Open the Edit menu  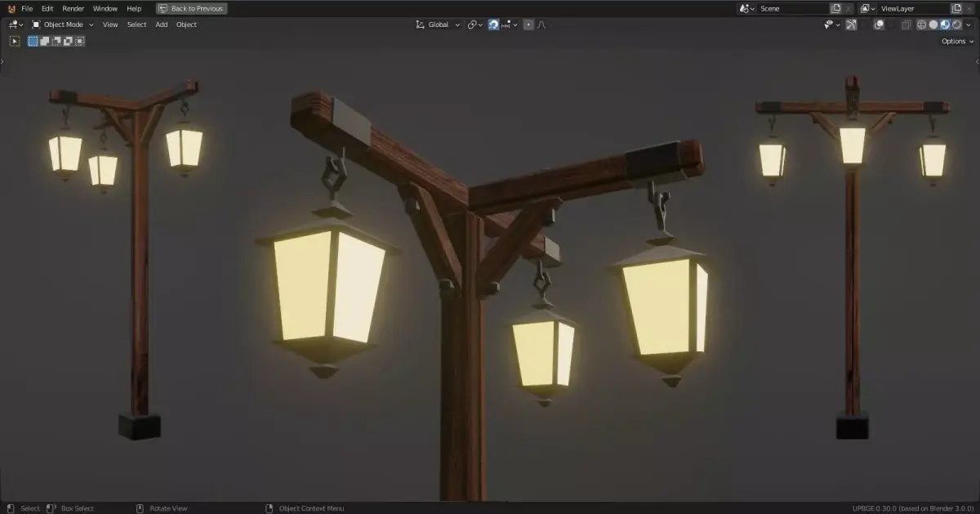(47, 8)
